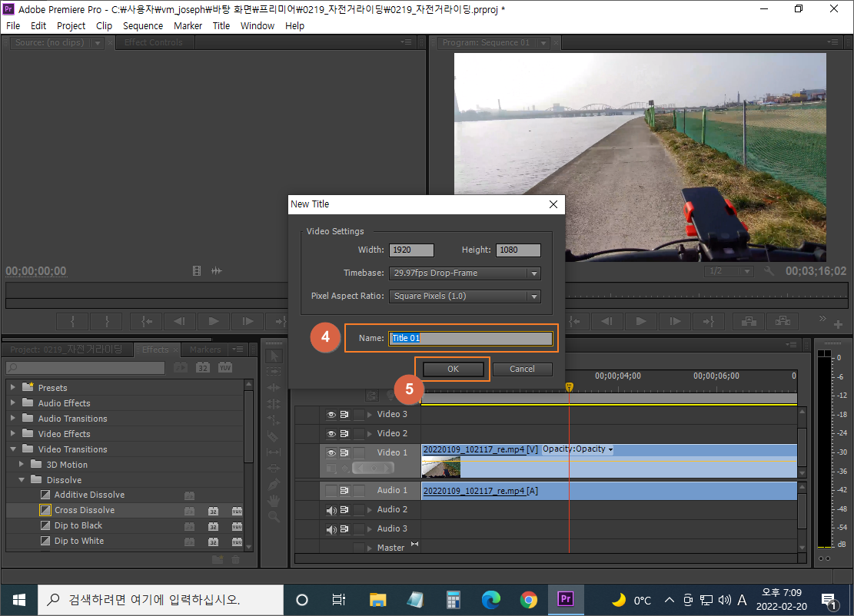Click Play button in Source monitor
The width and height of the screenshot is (854, 616).
[214, 321]
